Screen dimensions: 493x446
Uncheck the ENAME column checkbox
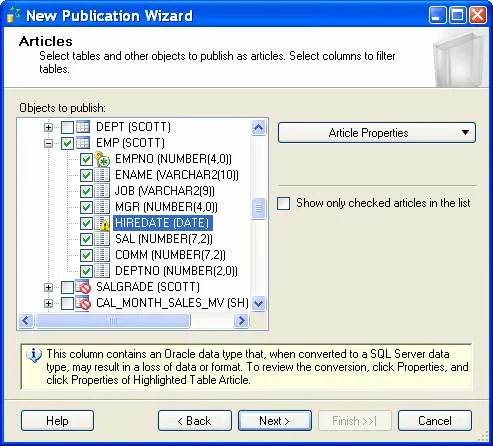(x=86, y=175)
